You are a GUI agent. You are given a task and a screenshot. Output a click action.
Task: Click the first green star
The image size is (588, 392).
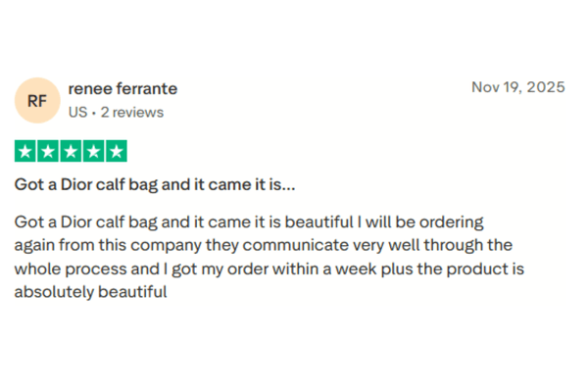coord(25,152)
